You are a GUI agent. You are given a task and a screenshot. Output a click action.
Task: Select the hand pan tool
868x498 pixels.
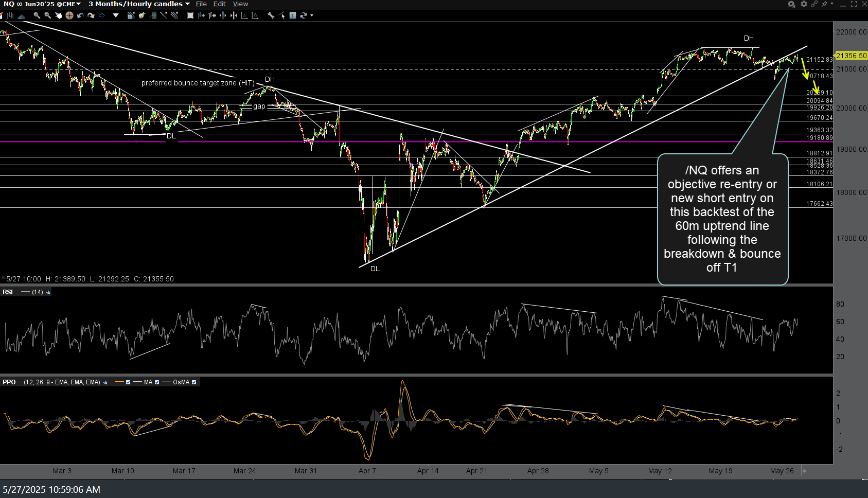[59, 15]
